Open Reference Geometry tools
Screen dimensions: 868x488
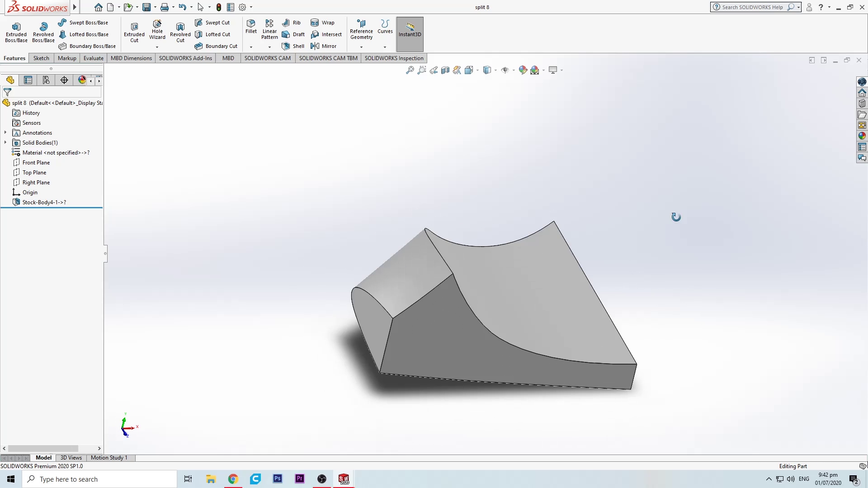[361, 29]
